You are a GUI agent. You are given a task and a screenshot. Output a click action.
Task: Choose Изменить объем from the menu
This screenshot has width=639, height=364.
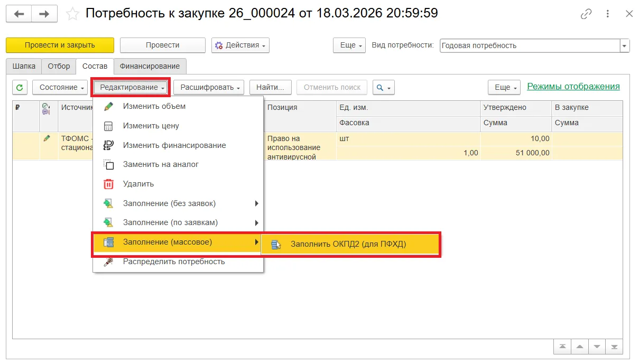coord(178,106)
